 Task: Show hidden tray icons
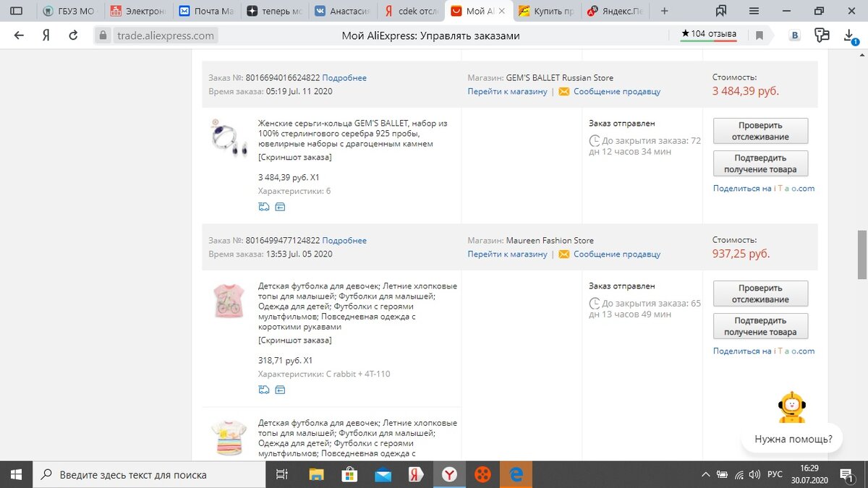click(x=706, y=474)
